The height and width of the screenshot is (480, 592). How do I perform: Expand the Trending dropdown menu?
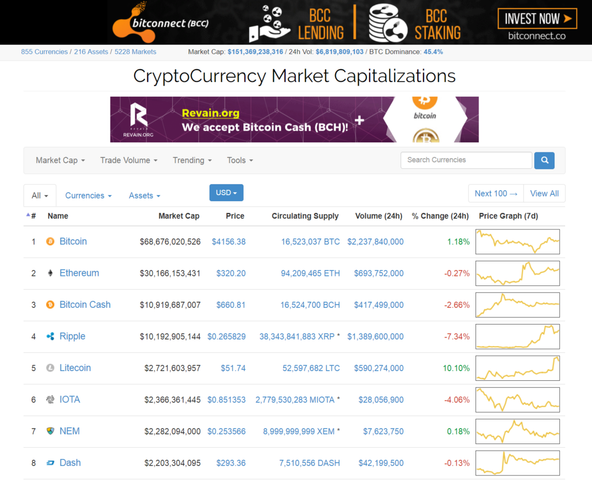tap(192, 161)
